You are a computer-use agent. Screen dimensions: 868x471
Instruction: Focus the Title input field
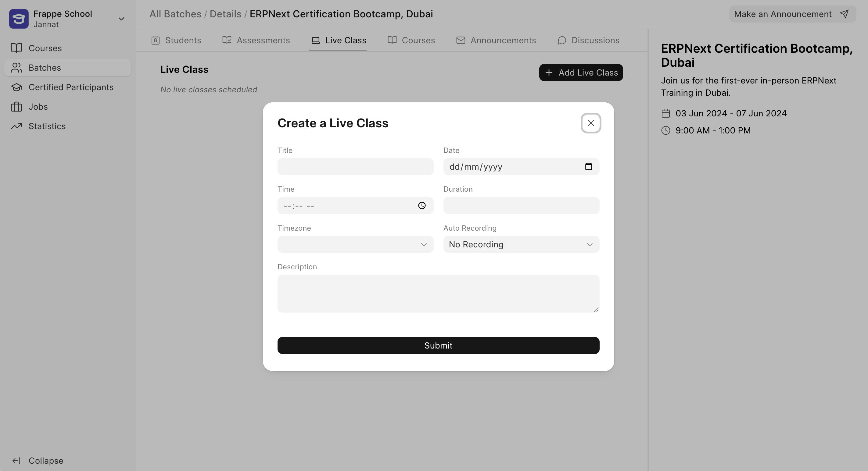[x=355, y=167]
